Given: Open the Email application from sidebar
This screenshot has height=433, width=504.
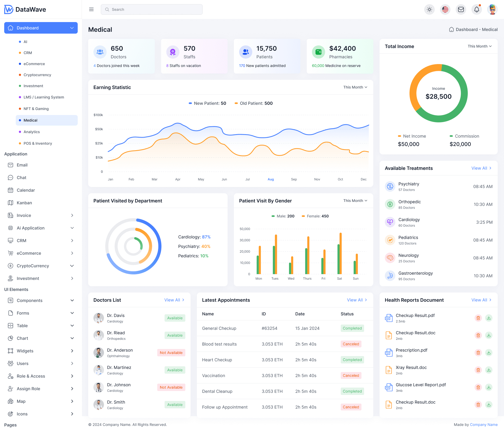Looking at the screenshot, I should [22, 165].
